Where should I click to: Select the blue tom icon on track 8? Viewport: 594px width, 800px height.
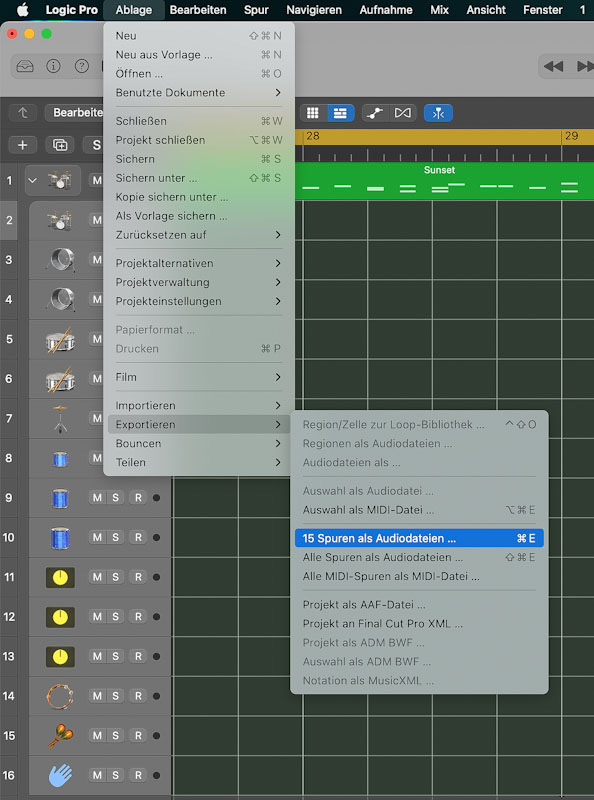(x=60, y=459)
